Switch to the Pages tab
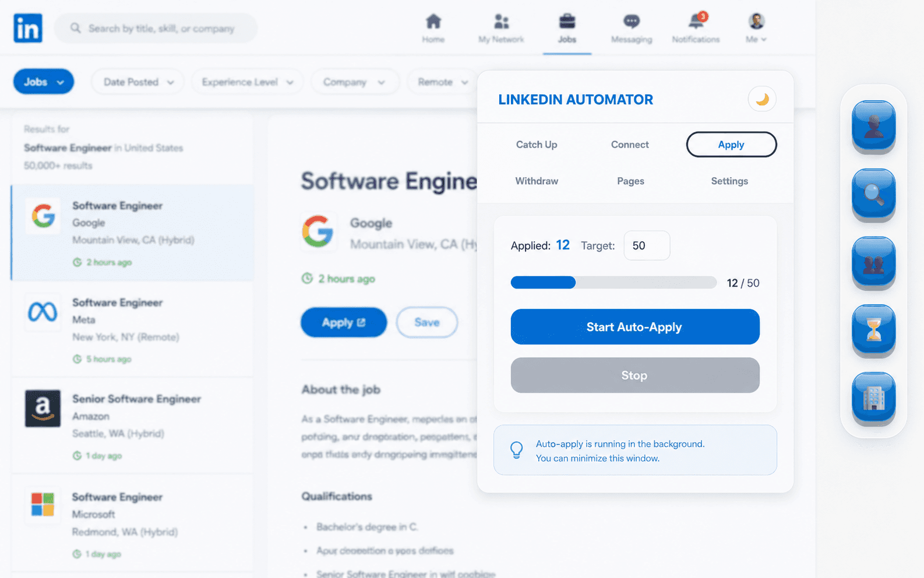 630,181
